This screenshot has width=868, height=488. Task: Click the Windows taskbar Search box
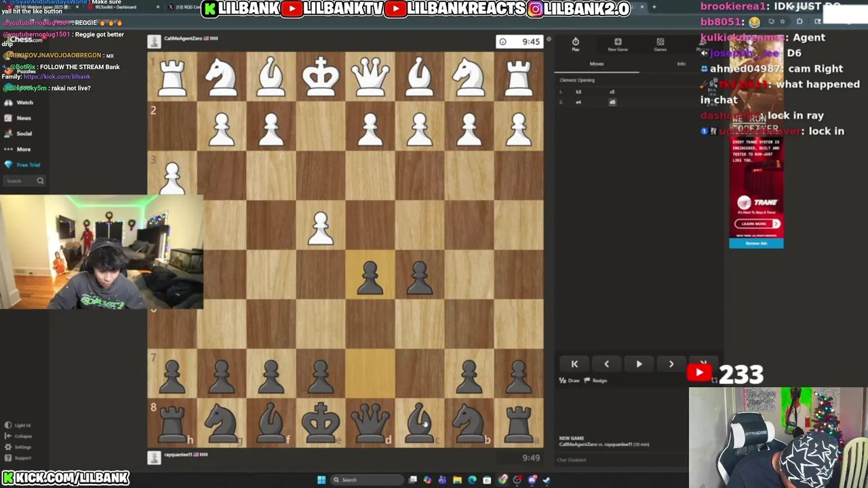point(367,480)
